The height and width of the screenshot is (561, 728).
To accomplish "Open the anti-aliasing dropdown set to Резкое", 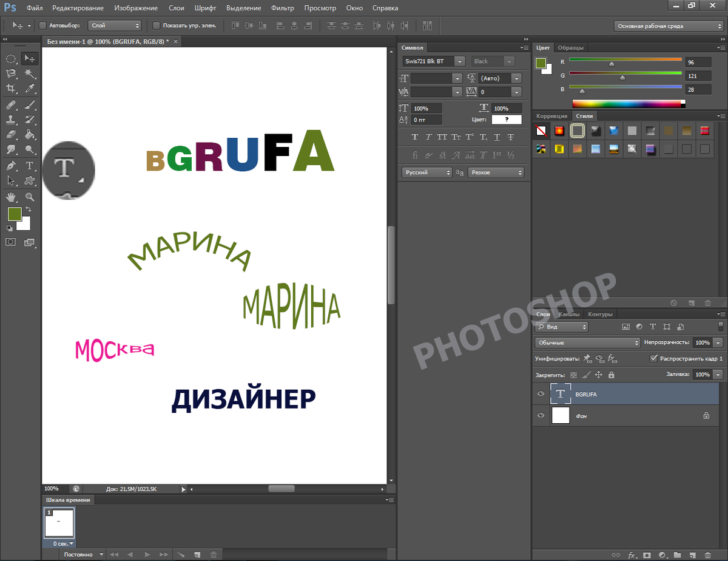I will click(496, 172).
